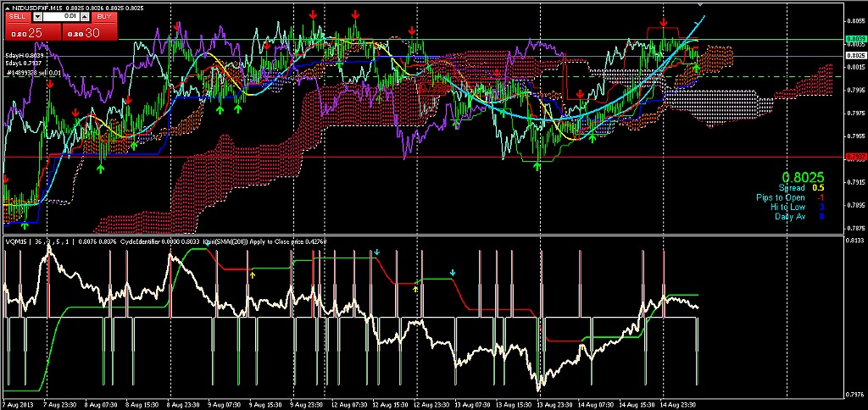Click the rightmost cyan arrow in the VQM15 subwindow
Screen dimensions: 868x410
click(x=453, y=273)
